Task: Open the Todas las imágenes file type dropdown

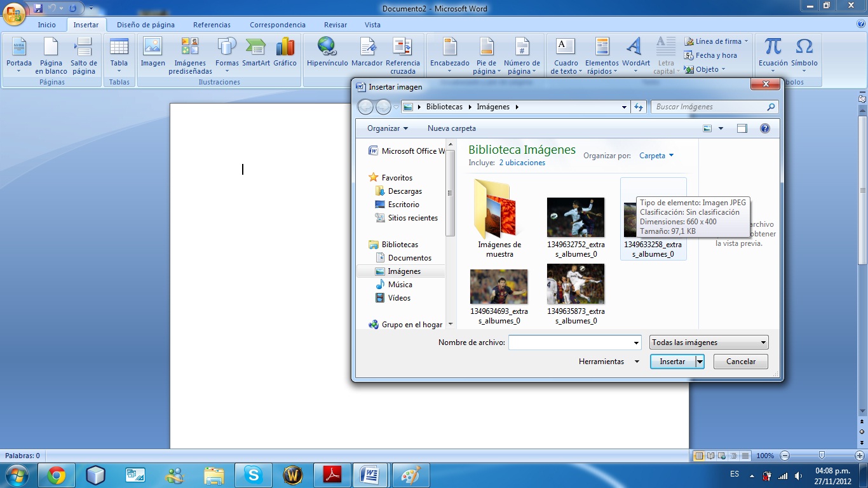Action: (x=709, y=342)
